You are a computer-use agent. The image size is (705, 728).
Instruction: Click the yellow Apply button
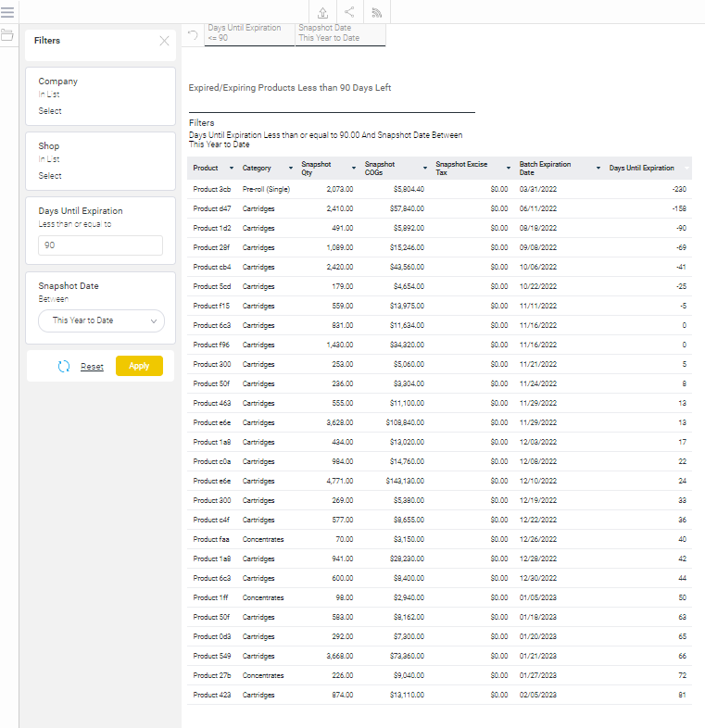tap(139, 366)
